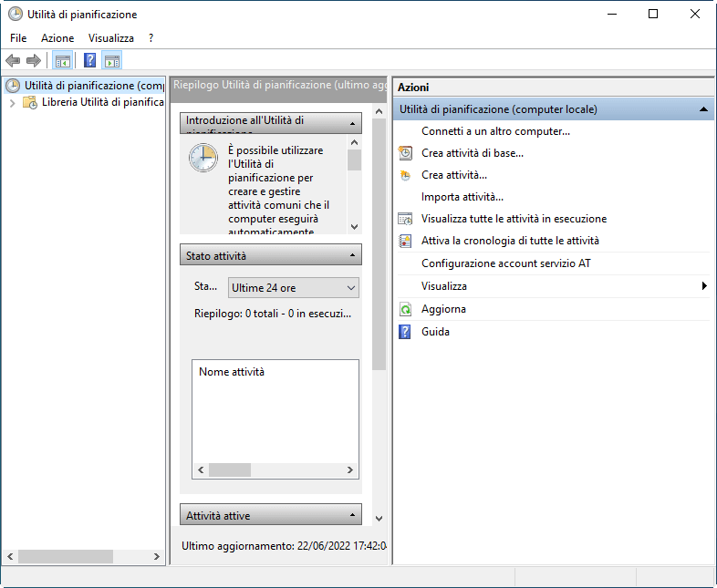Click the Aggiorna refresh icon
717x588 pixels.
(x=405, y=310)
